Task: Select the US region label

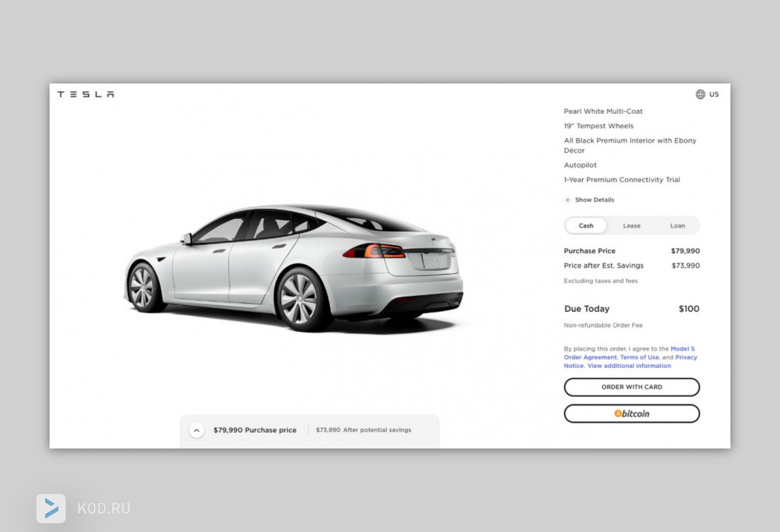Action: [714, 94]
